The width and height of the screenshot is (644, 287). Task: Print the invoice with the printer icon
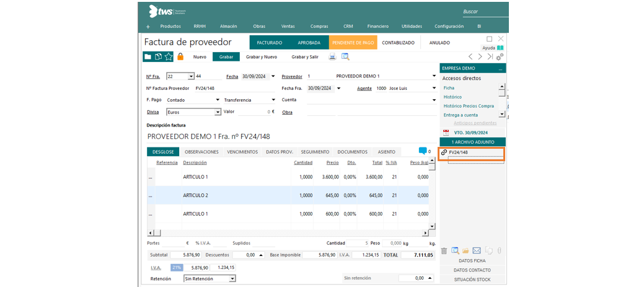333,56
